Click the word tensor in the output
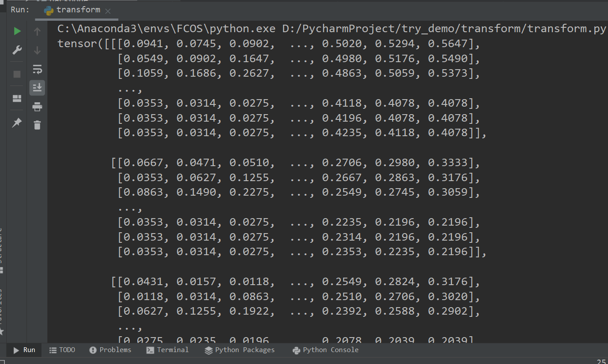The width and height of the screenshot is (608, 364). 77,44
